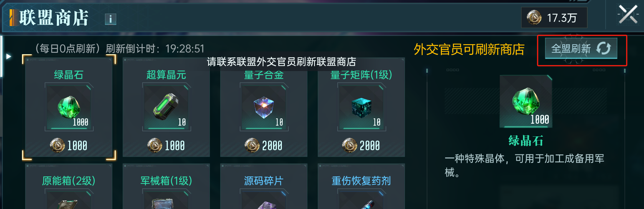Click the refresh arrows icon on 全盟刷新

603,48
